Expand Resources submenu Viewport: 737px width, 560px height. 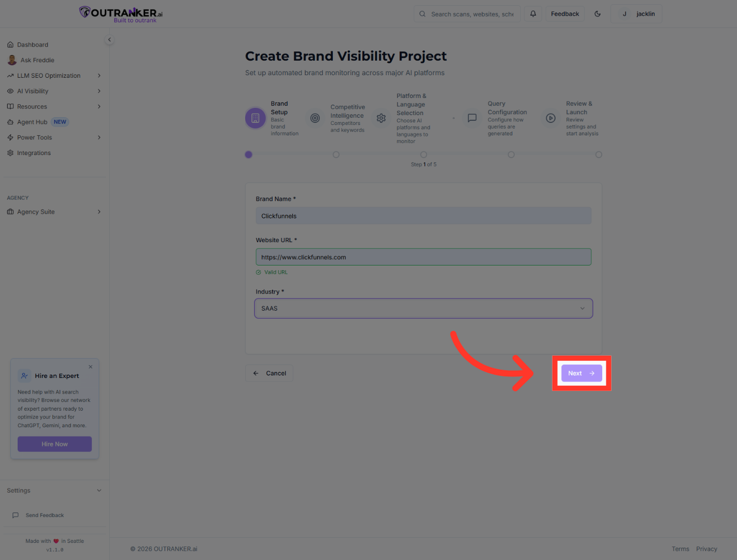click(x=99, y=107)
